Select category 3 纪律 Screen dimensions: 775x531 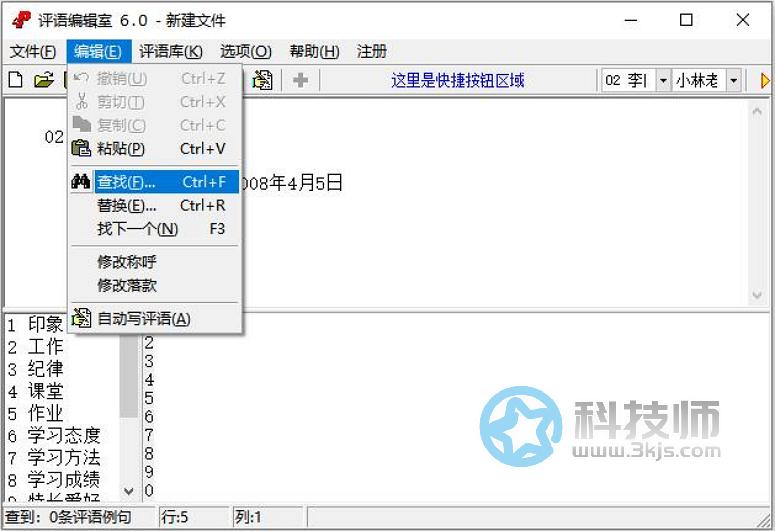pos(35,369)
